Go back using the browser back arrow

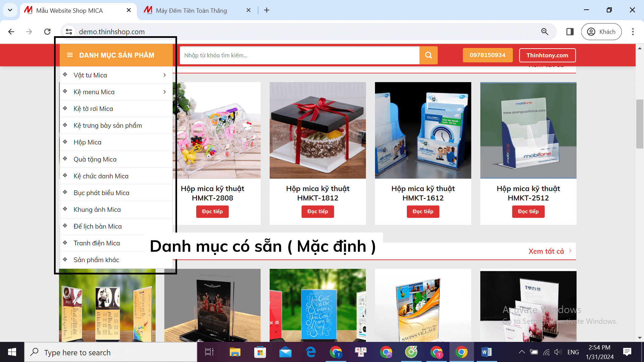(11, 32)
